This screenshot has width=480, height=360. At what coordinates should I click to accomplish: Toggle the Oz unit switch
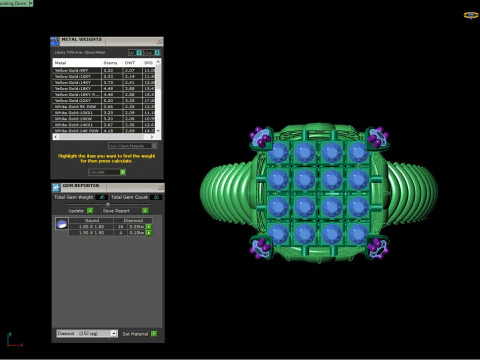click(x=139, y=53)
